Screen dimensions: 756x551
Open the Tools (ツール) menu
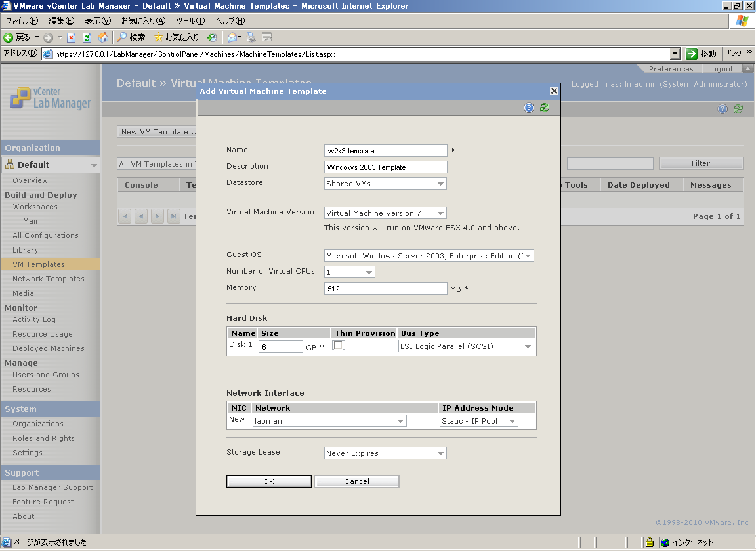pyautogui.click(x=190, y=21)
